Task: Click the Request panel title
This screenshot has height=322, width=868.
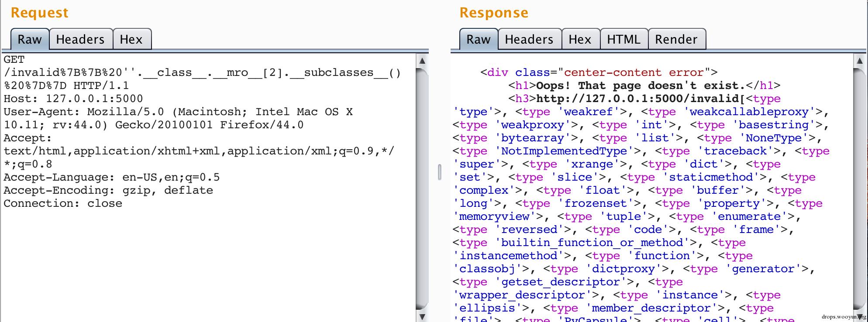Action: click(x=39, y=13)
